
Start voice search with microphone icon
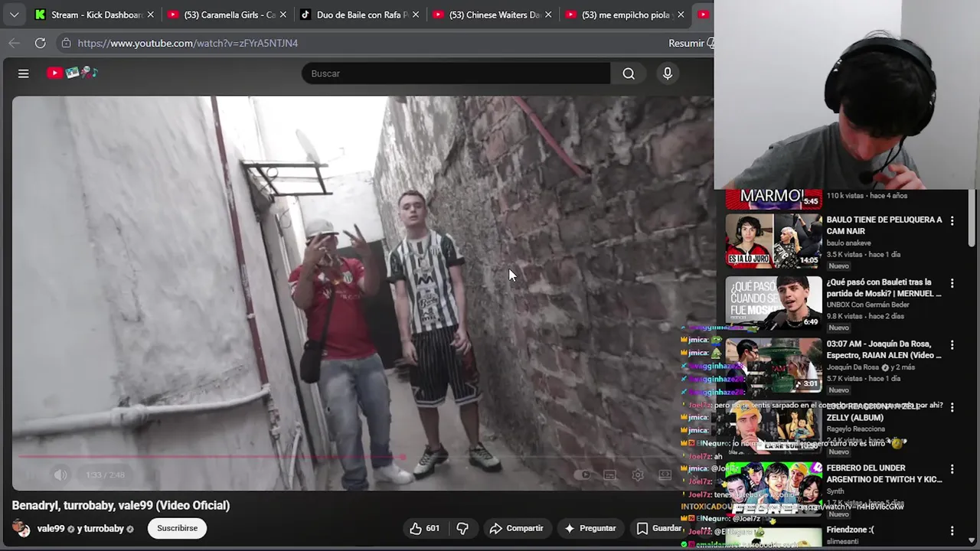(x=668, y=73)
